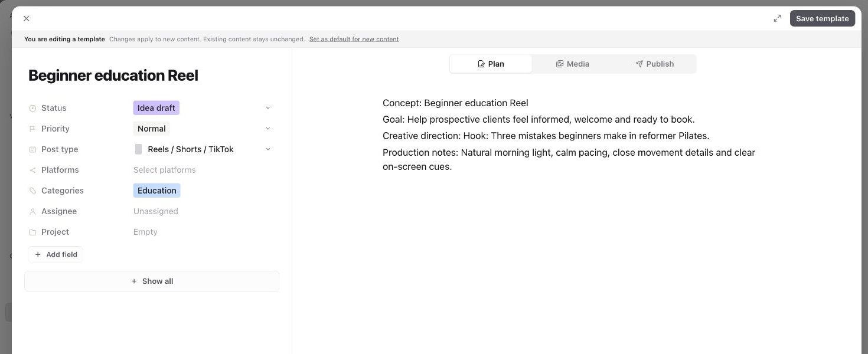Viewport: 868px width, 354px height.
Task: Click the Priority field label
Action: 56,129
